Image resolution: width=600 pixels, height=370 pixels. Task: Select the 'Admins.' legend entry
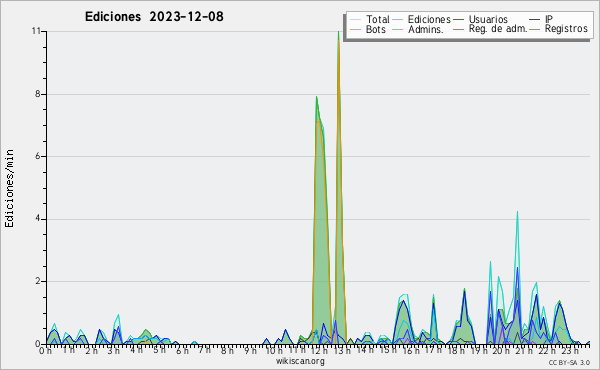(426, 29)
